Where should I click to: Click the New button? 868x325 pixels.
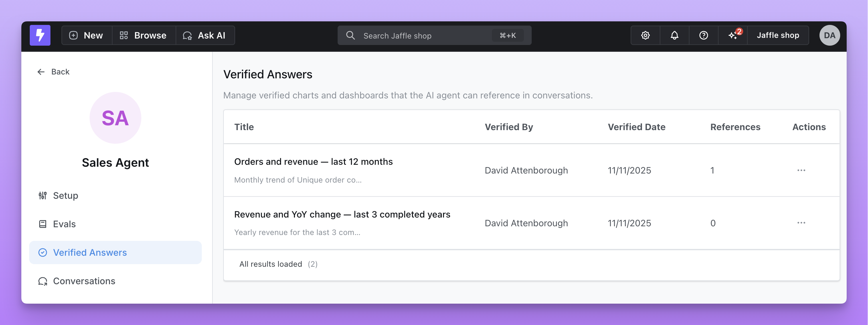click(x=86, y=35)
